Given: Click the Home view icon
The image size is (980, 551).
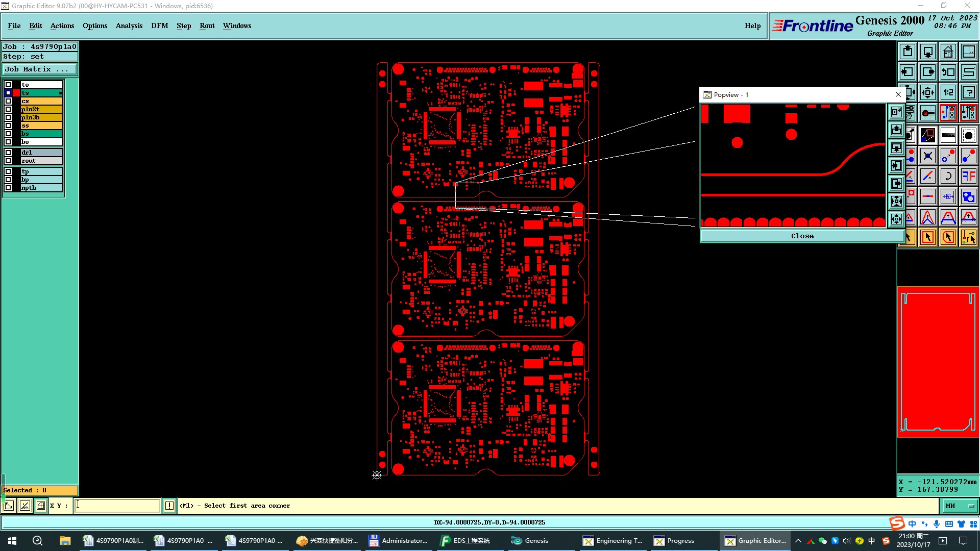Looking at the screenshot, I should click(x=948, y=52).
